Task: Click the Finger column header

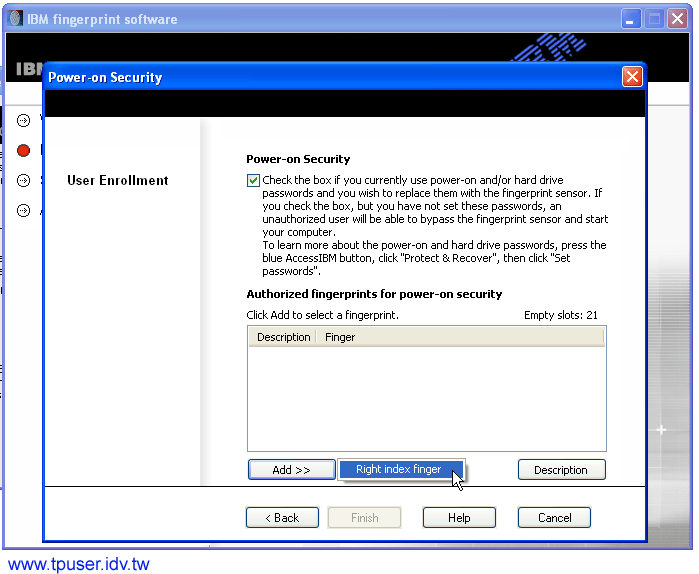Action: [340, 337]
